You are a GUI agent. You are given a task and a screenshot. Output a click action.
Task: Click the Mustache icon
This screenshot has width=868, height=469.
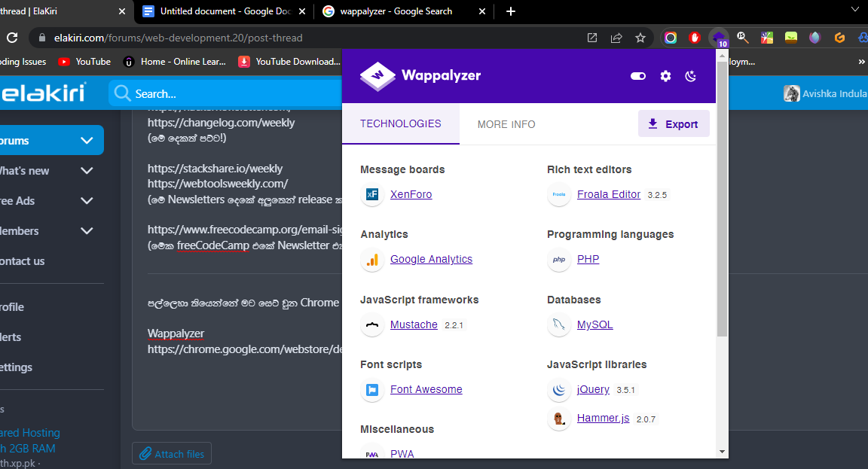[372, 324]
